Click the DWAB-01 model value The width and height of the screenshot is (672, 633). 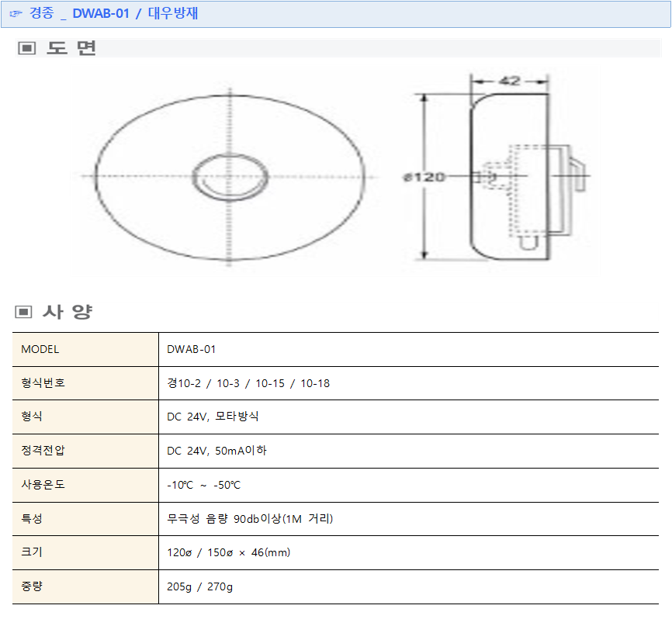click(191, 349)
